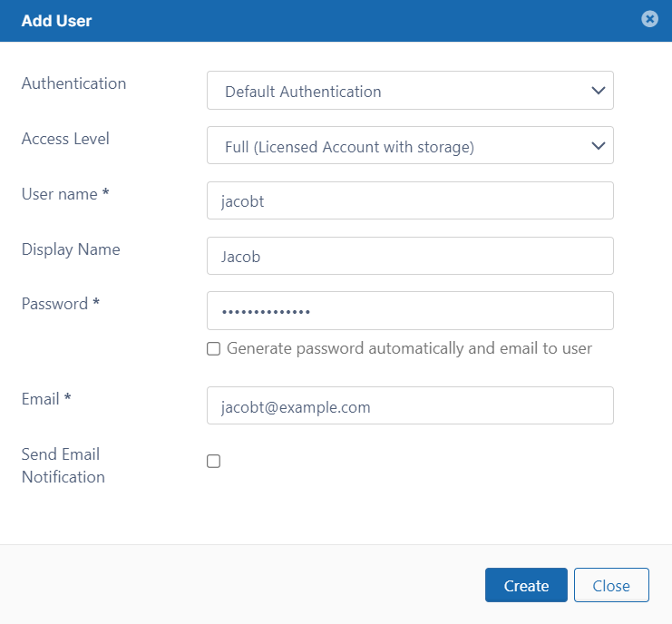Click the 'Password *' label
Viewport: 672px width, 624px height.
coord(61,304)
